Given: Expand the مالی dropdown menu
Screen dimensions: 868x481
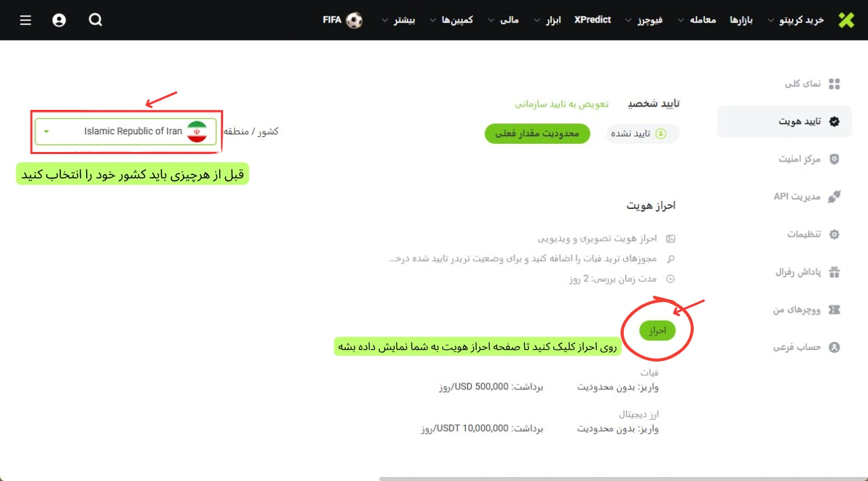Looking at the screenshot, I should tap(503, 20).
